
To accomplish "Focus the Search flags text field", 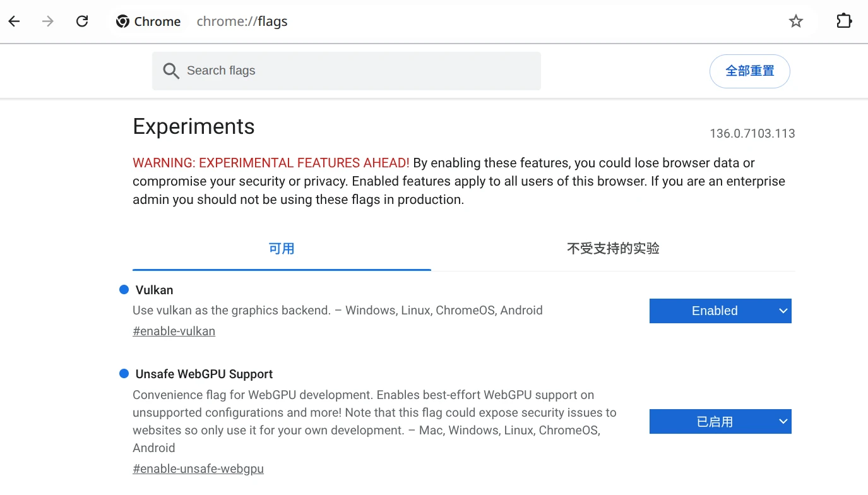I will click(x=360, y=71).
